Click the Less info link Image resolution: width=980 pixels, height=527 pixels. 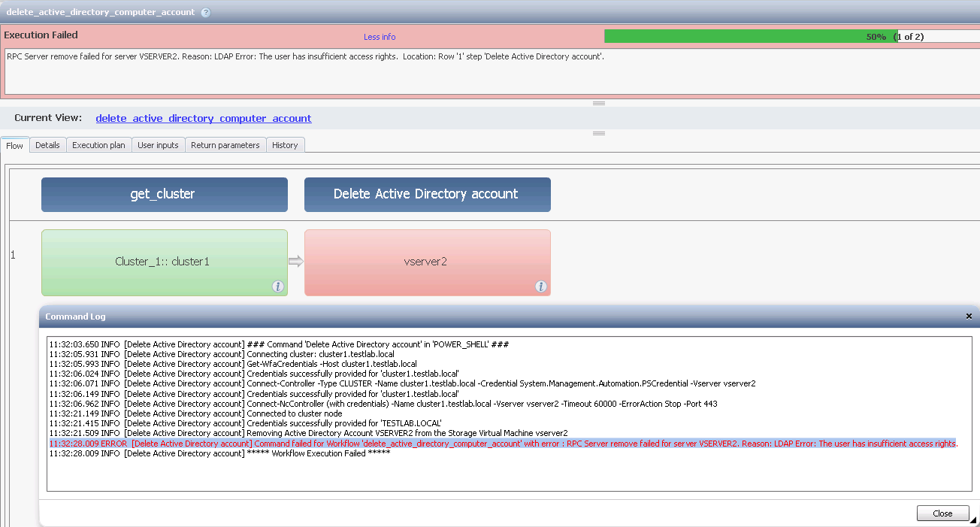tap(380, 37)
